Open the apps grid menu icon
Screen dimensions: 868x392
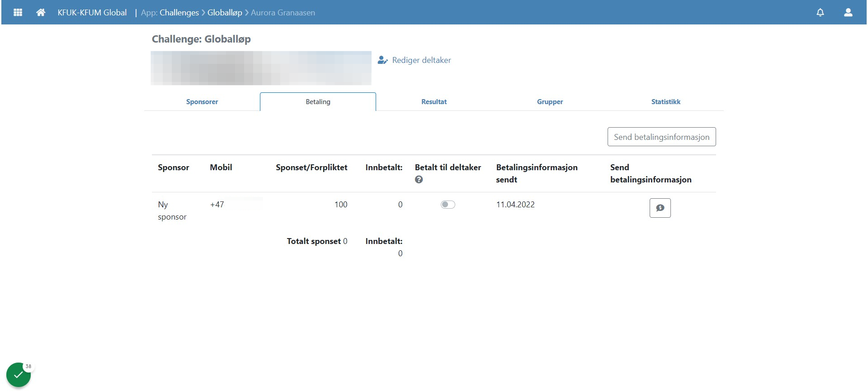tap(18, 12)
